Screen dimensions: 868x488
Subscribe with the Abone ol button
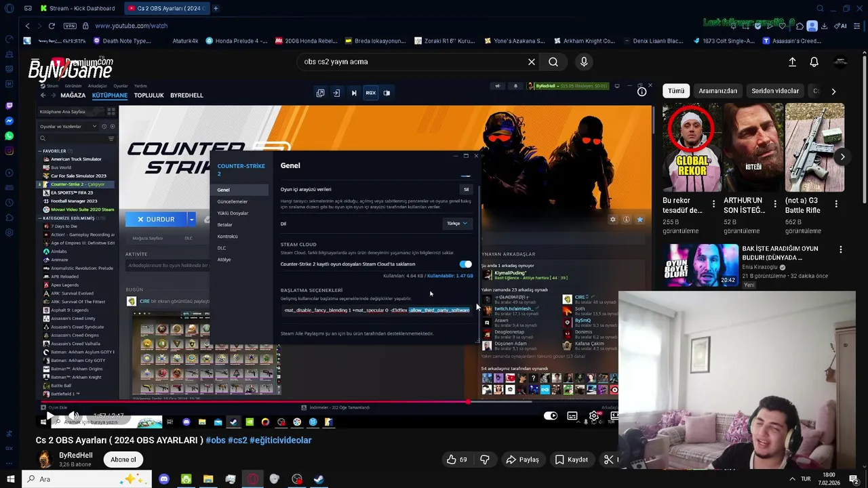123,460
